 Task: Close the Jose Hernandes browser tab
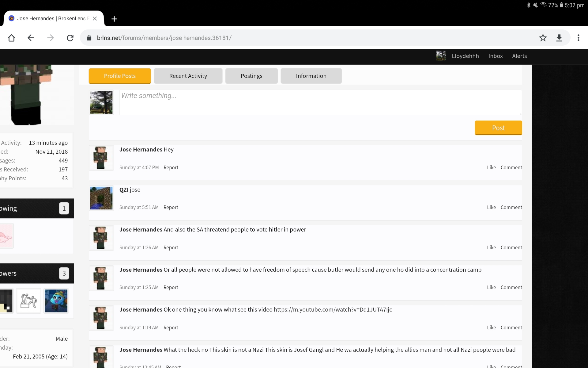95,18
